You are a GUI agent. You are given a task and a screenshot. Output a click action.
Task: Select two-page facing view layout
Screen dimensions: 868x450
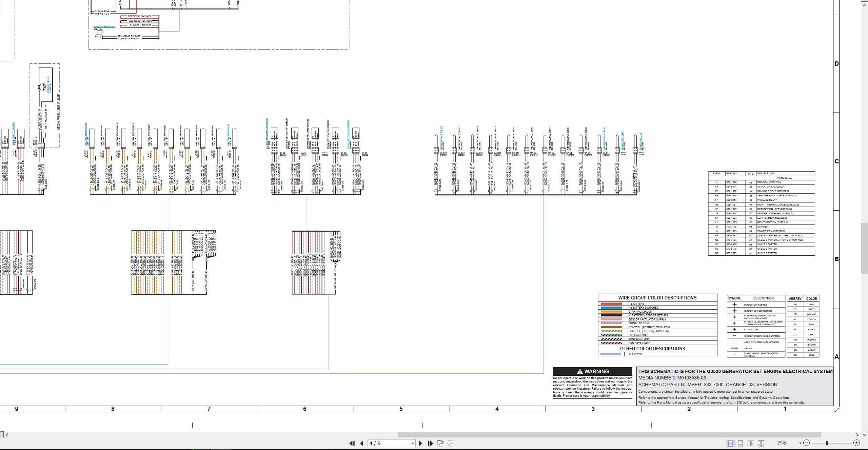[x=751, y=443]
